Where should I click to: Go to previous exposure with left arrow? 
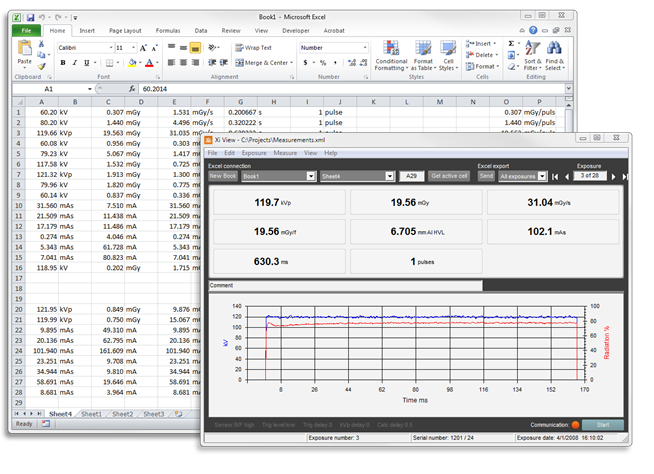(567, 177)
